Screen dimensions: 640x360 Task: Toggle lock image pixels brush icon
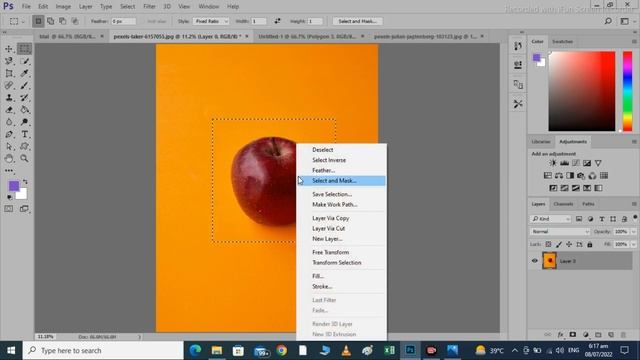click(559, 244)
